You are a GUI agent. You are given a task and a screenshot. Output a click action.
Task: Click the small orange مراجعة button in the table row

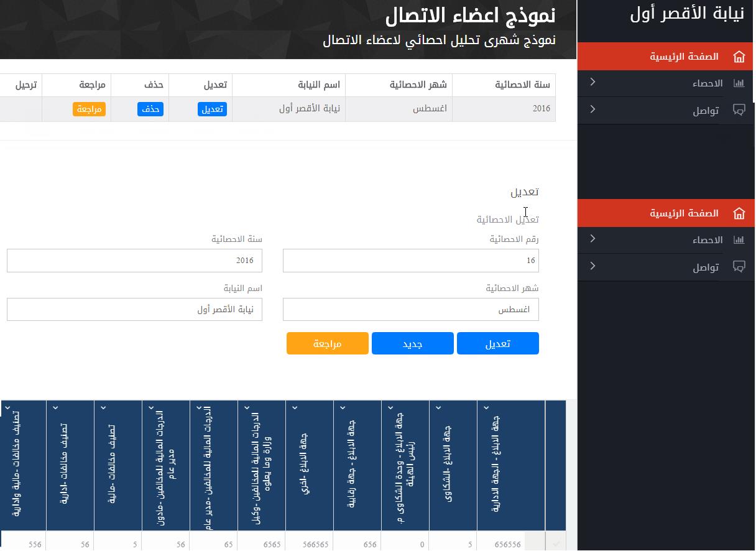(x=89, y=109)
